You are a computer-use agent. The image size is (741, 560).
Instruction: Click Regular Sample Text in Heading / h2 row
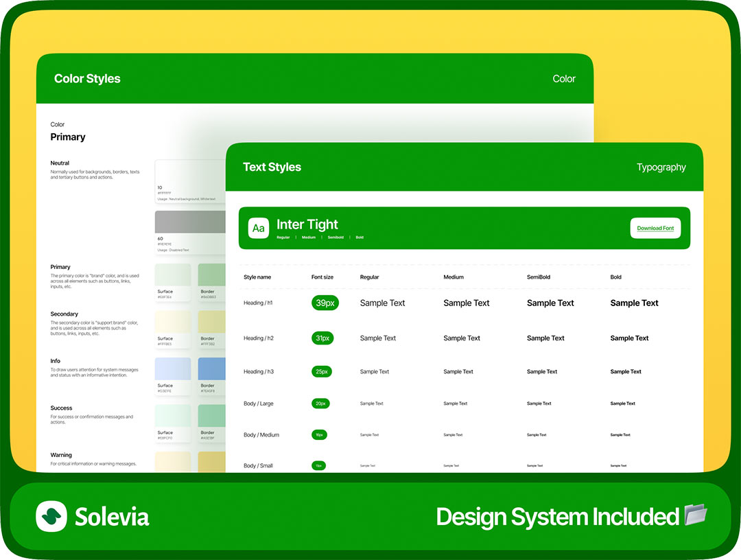pyautogui.click(x=378, y=338)
